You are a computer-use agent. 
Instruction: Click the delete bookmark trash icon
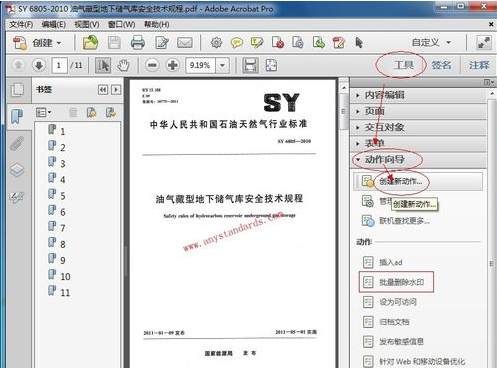point(73,113)
